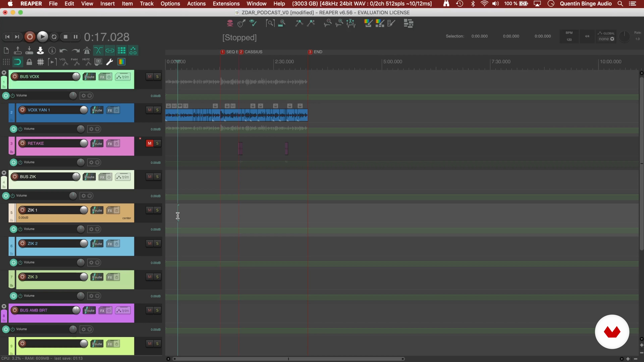
Task: Toggle ripple editing grid icon
Action: tap(121, 51)
